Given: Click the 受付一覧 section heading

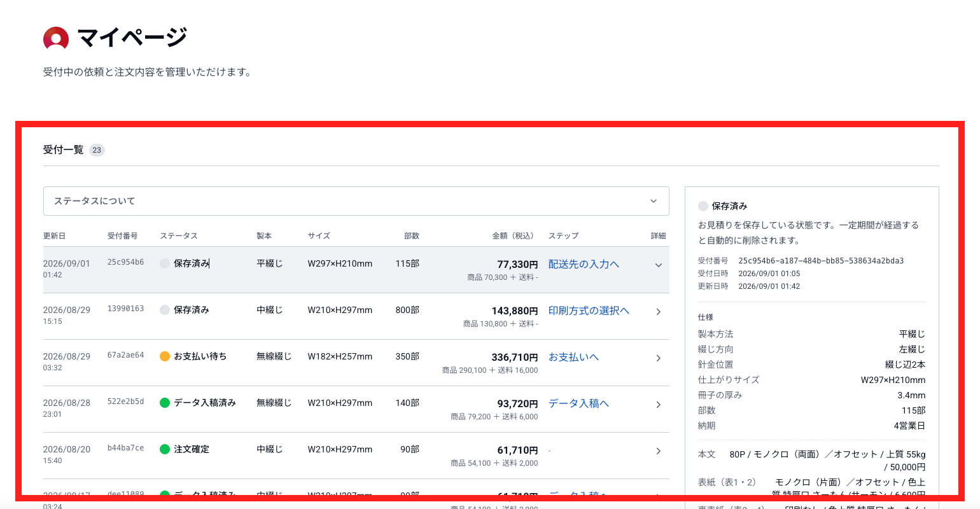Looking at the screenshot, I should click(x=63, y=150).
